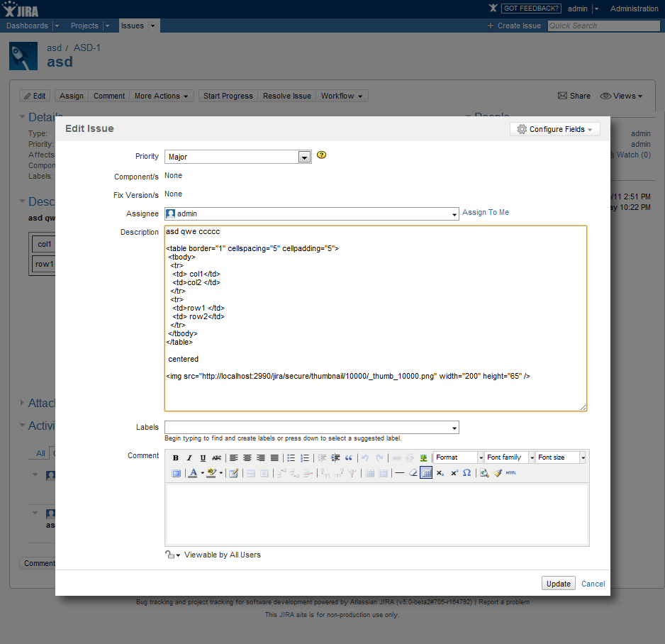665x644 pixels.
Task: Click the blockquote icon
Action: pyautogui.click(x=348, y=458)
